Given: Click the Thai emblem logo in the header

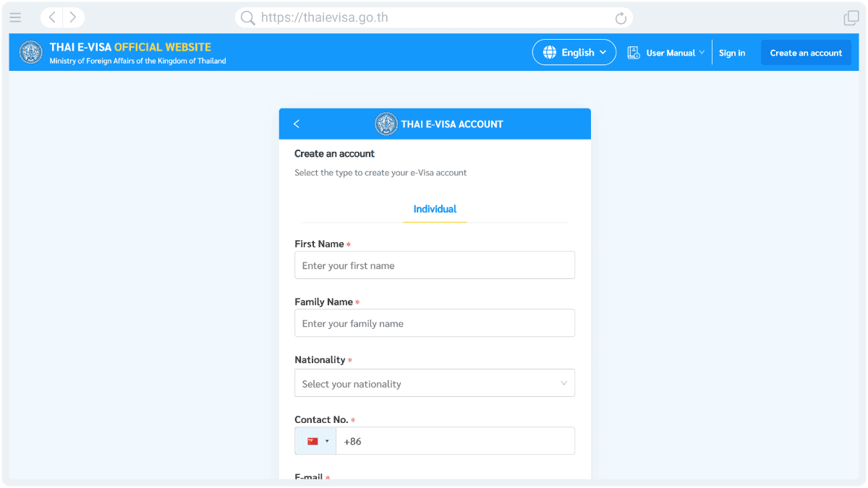Looking at the screenshot, I should [30, 51].
